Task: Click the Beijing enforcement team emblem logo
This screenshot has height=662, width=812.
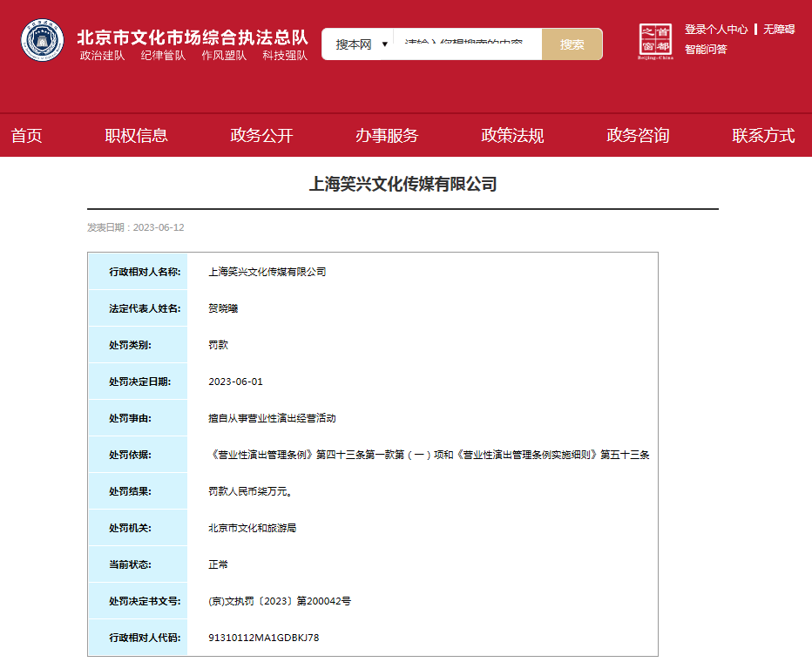Action: click(x=43, y=40)
